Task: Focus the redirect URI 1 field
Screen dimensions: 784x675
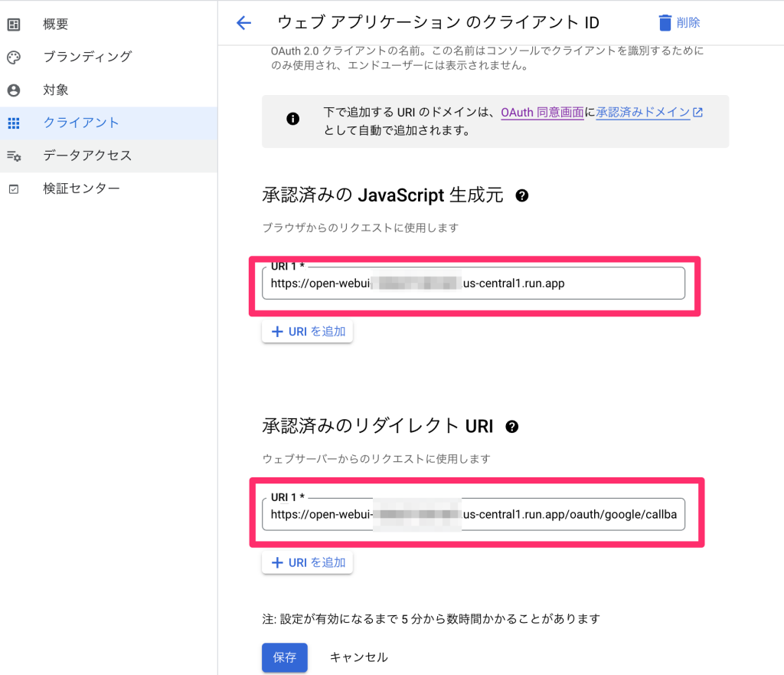Action: (473, 514)
